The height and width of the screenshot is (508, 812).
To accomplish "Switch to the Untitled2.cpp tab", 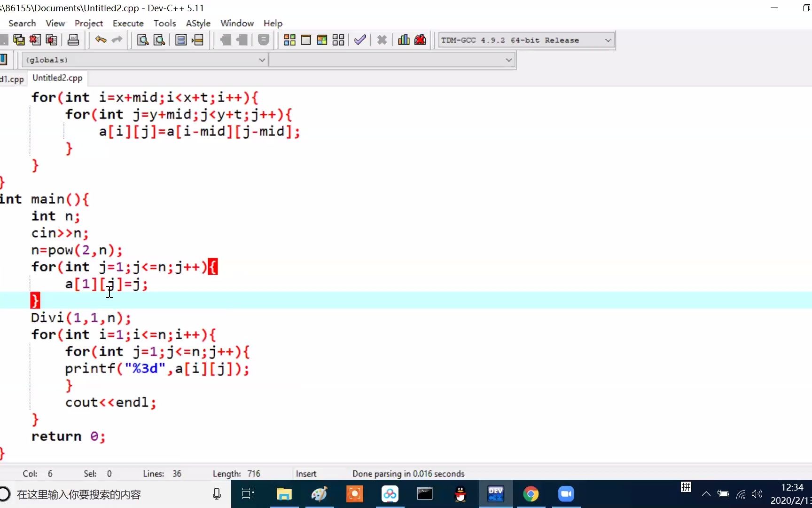I will (x=57, y=78).
